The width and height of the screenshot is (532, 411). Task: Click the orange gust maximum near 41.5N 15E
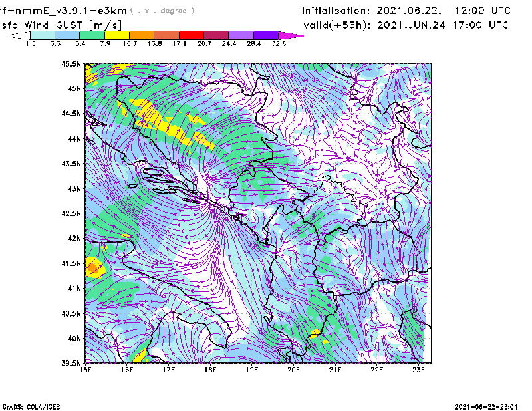92,269
